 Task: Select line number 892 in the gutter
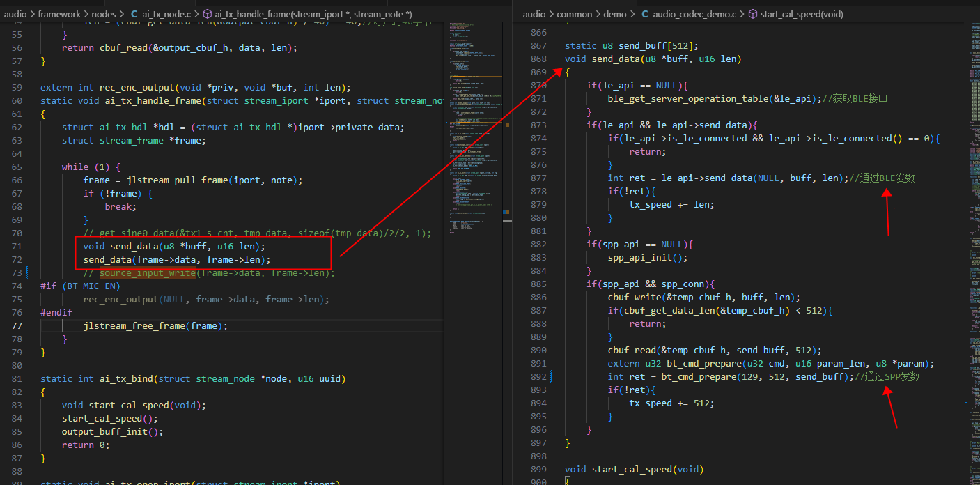tap(538, 377)
